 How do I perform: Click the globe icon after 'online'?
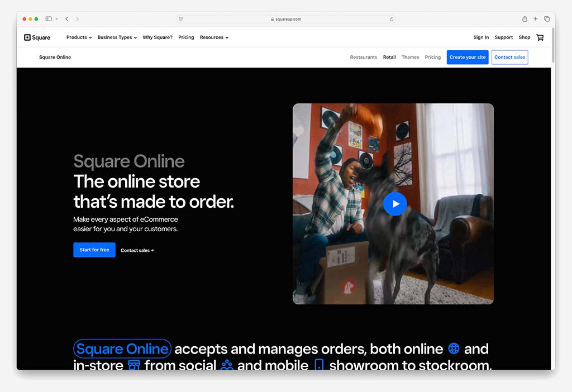point(454,348)
